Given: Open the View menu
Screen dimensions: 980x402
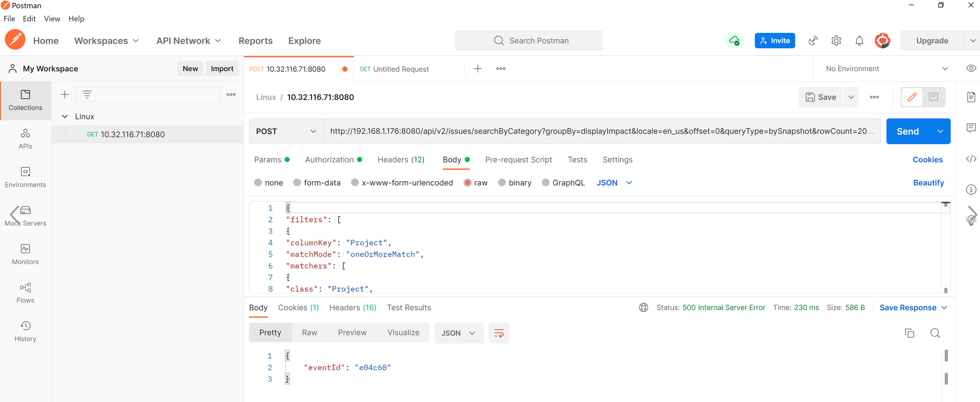Looking at the screenshot, I should [52, 18].
